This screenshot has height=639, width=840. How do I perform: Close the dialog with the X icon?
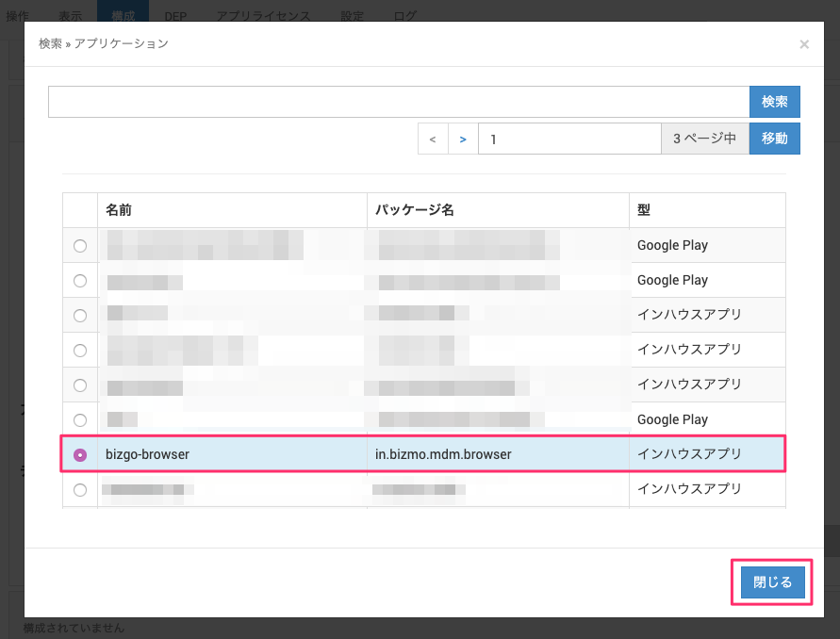[803, 44]
